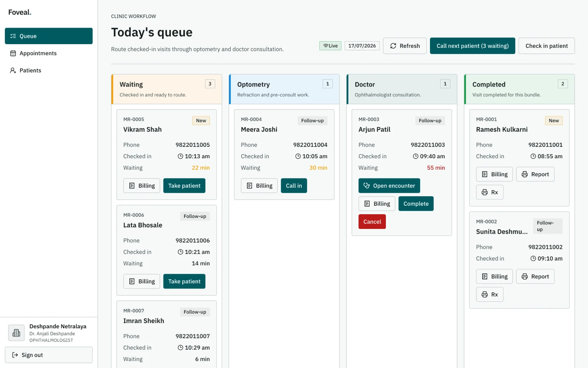Open Appointments in the sidebar
This screenshot has width=588, height=368.
pos(49,53)
